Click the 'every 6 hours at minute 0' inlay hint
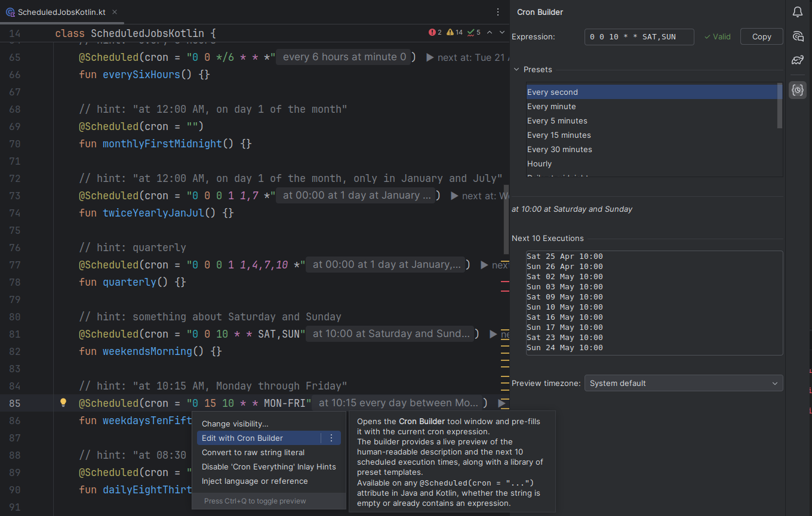 pos(345,57)
